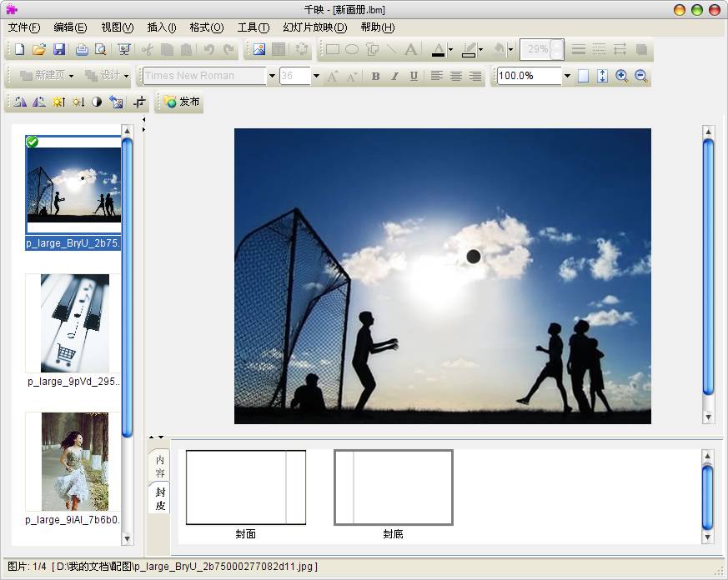Screen dimensions: 728x580
Task: Toggle bold text formatting
Action: point(375,76)
